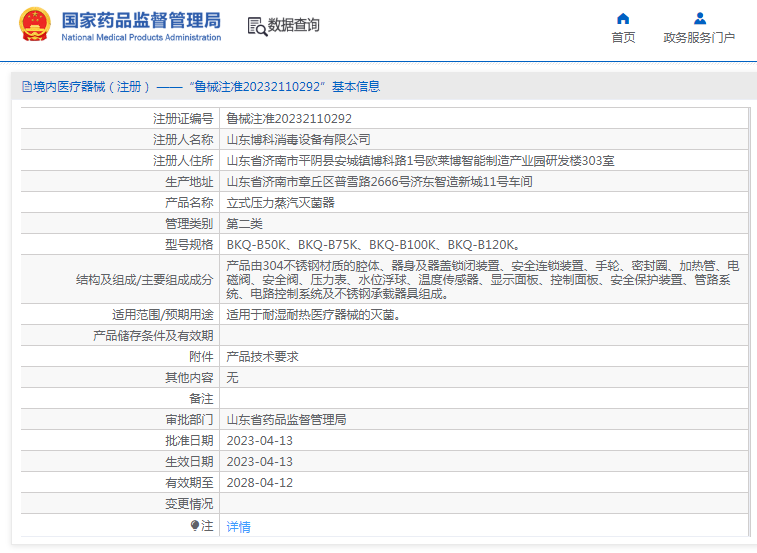Click the 管理类别 label
Viewport: 757px width, 553px height.
click(189, 224)
